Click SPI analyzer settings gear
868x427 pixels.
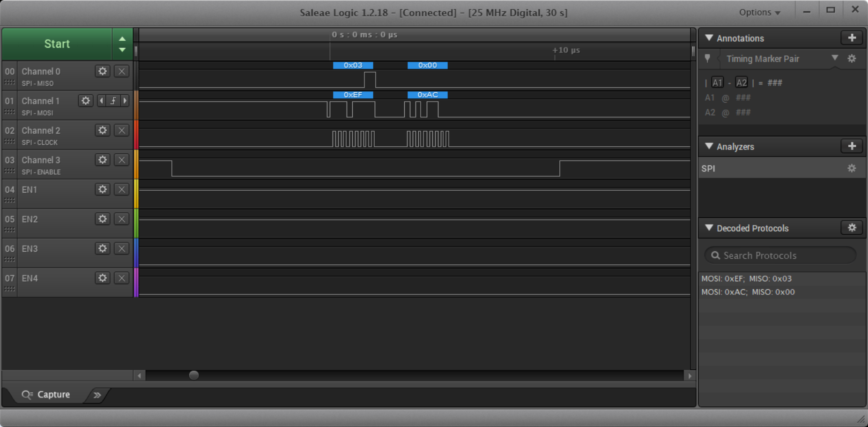(x=851, y=168)
